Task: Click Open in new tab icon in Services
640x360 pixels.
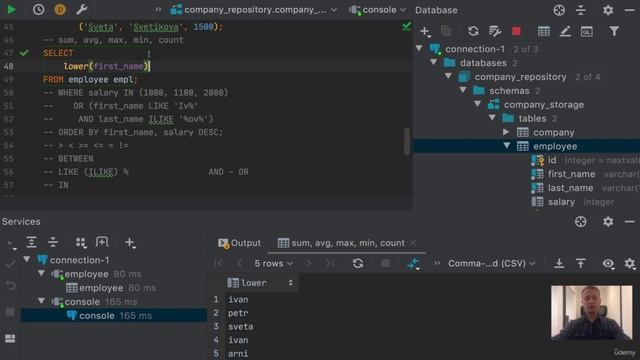Action: tap(102, 242)
